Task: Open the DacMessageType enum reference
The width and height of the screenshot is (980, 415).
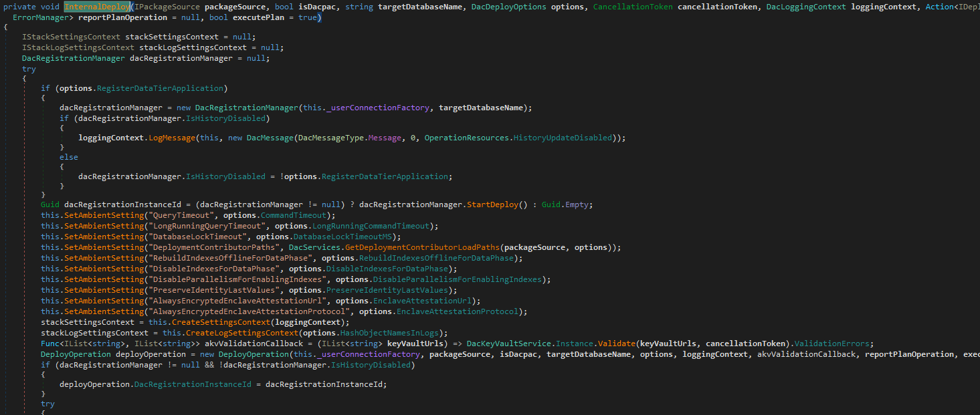Action: pyautogui.click(x=330, y=138)
